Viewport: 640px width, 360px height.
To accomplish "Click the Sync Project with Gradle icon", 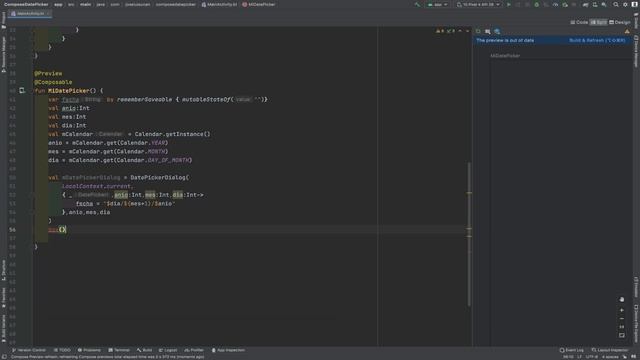I will 586,4.
